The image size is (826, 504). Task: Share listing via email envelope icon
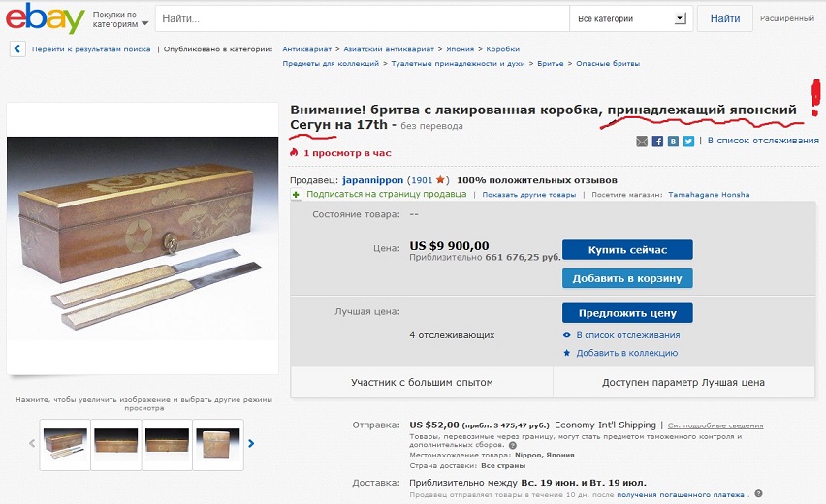pyautogui.click(x=642, y=142)
